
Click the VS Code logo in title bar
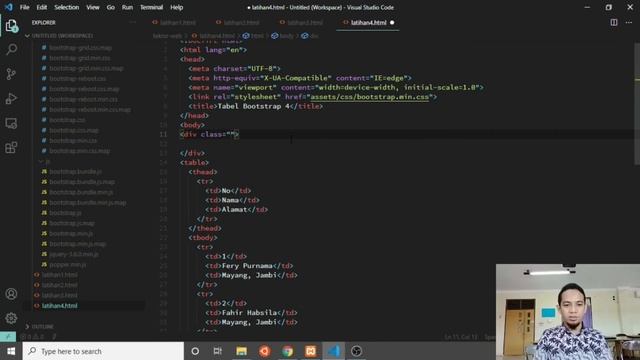pyautogui.click(x=9, y=7)
